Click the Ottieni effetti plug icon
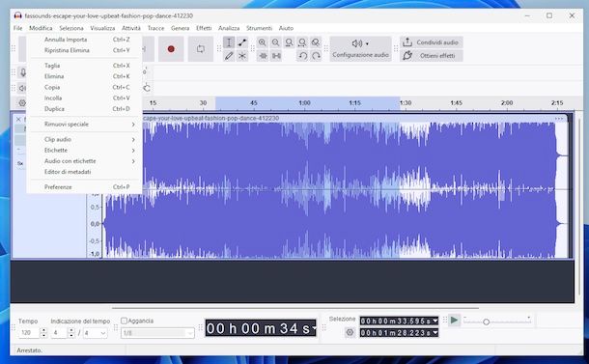The image size is (589, 364). [407, 56]
